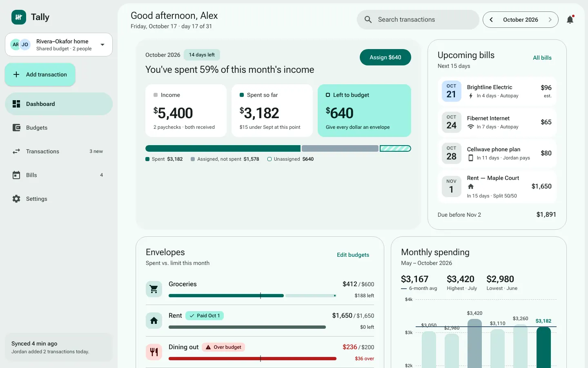Image resolution: width=588 pixels, height=368 pixels.
Task: Click the Spent so far card
Action: click(272, 110)
